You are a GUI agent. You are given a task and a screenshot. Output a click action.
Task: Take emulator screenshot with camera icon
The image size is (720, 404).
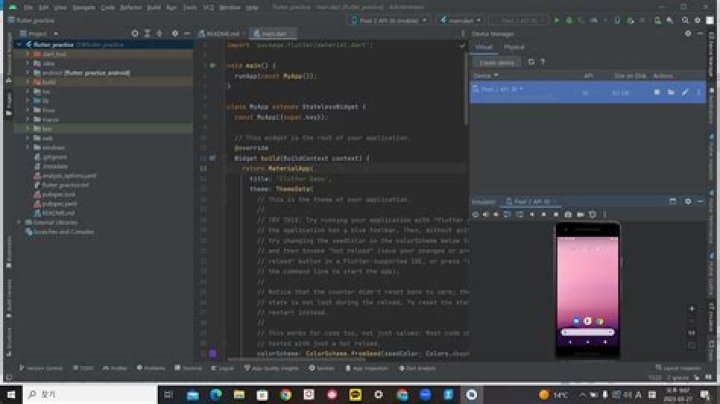pos(568,214)
